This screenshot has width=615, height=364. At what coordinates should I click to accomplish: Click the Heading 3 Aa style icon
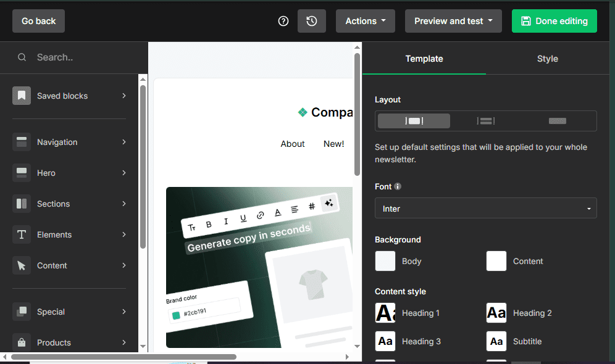pos(385,341)
